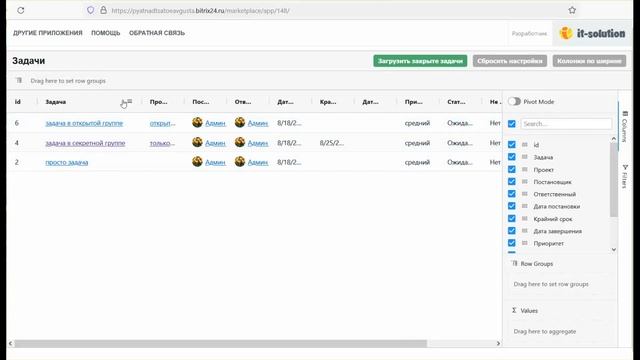The height and width of the screenshot is (360, 640).
Task: Click the column list scroll up arrow
Action: pos(613,139)
